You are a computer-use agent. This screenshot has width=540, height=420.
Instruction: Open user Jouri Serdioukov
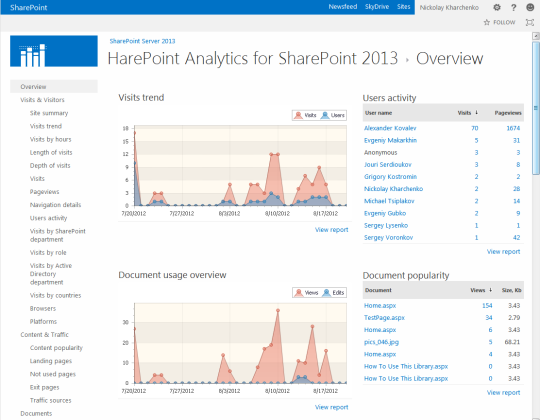(x=388, y=165)
